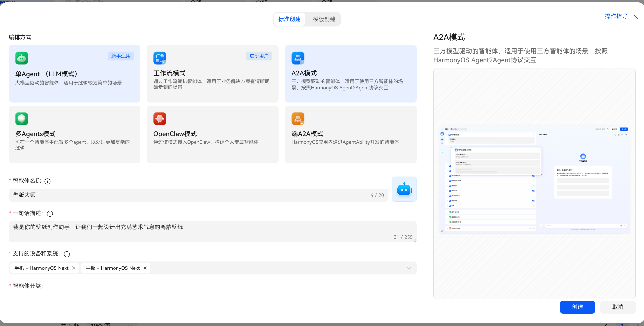Click the orange 端A2A模式 icon

click(x=298, y=119)
